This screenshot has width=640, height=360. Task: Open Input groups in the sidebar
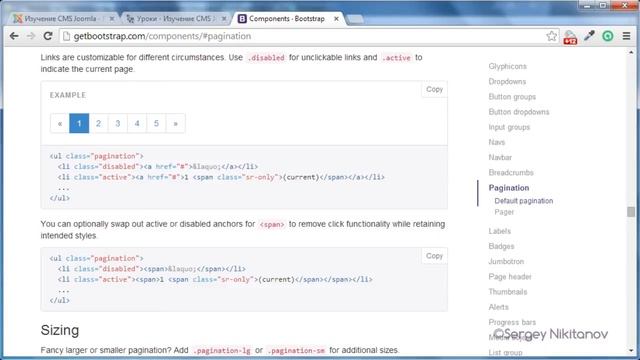(x=509, y=127)
